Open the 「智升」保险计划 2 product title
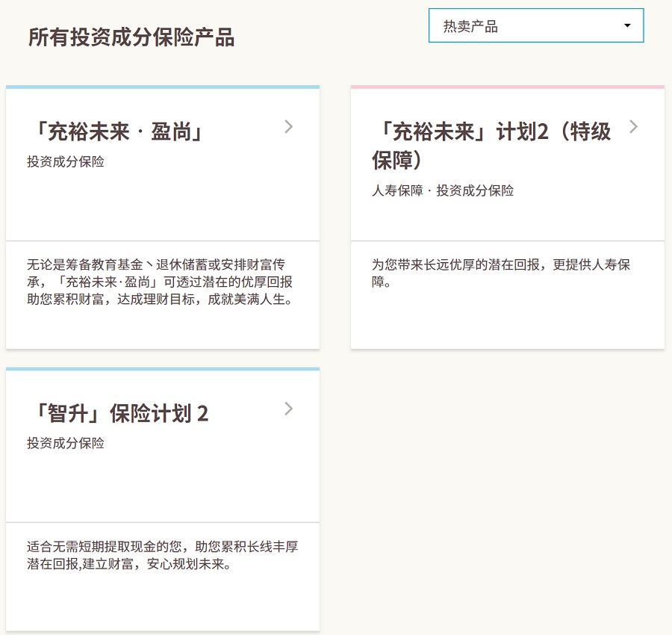The width and height of the screenshot is (672, 635). tap(119, 414)
